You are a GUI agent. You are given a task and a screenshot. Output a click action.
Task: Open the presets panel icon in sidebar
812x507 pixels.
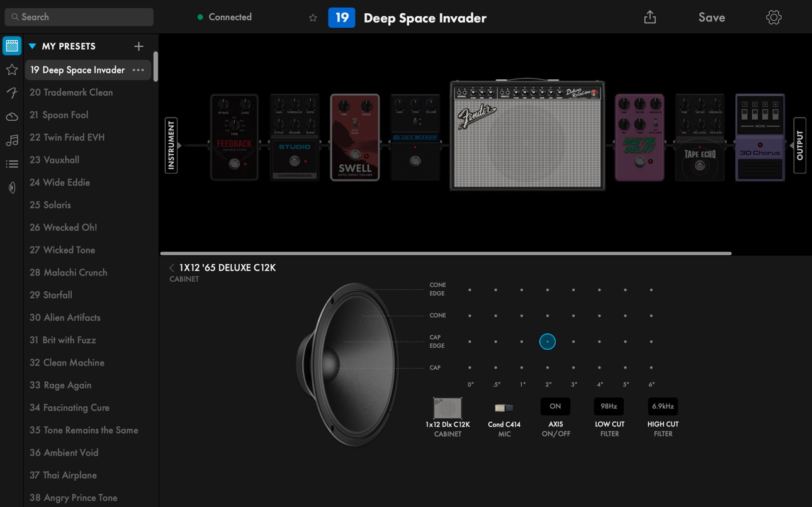tap(12, 46)
